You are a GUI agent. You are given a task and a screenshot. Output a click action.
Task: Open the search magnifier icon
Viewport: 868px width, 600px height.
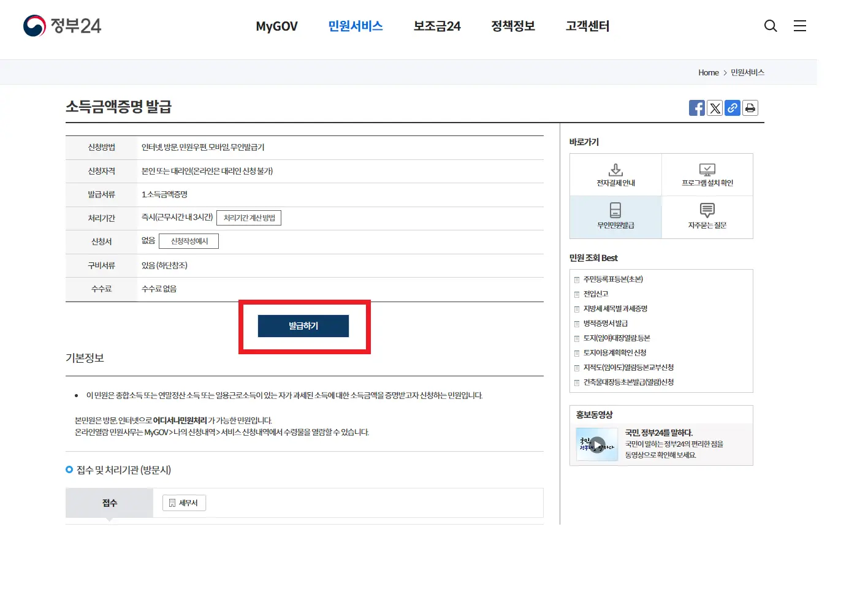pyautogui.click(x=771, y=26)
